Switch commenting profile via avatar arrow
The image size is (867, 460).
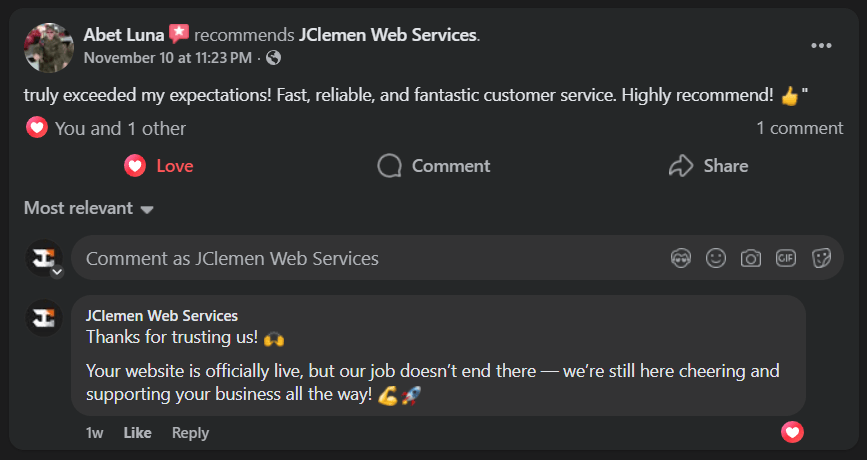click(57, 272)
